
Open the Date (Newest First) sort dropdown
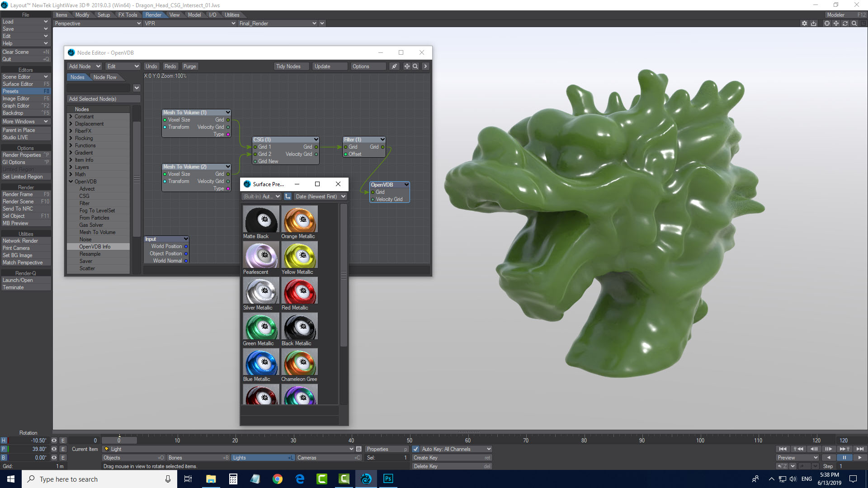320,197
